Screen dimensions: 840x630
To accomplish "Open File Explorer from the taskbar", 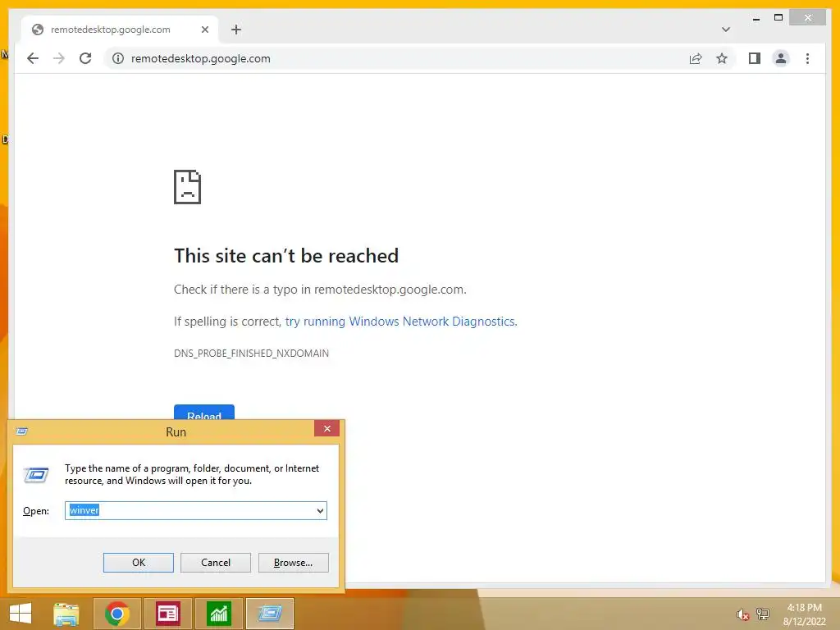I will click(66, 614).
